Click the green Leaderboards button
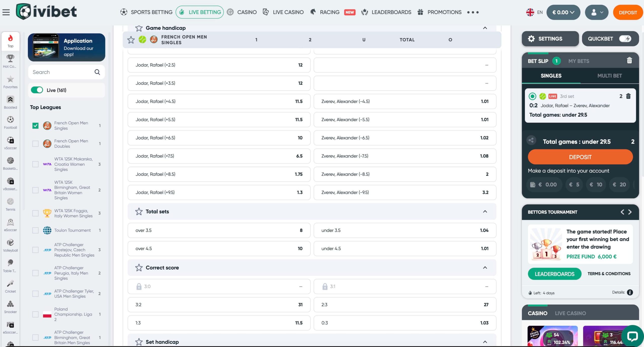The image size is (644, 347). [554, 274]
